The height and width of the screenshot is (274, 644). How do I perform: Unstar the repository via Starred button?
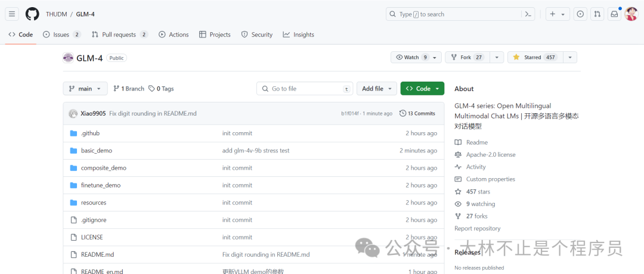(535, 57)
